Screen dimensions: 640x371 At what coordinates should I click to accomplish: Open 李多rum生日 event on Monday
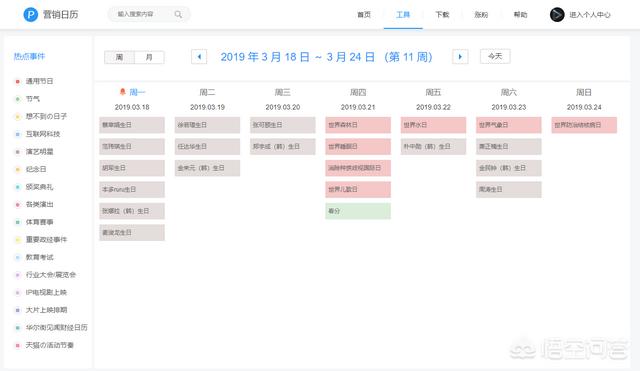click(x=132, y=189)
